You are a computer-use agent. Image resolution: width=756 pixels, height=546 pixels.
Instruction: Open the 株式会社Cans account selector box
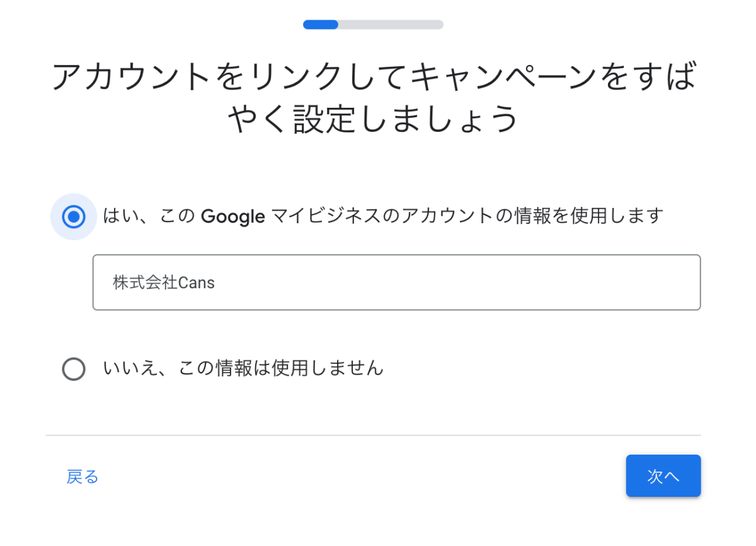pos(396,282)
